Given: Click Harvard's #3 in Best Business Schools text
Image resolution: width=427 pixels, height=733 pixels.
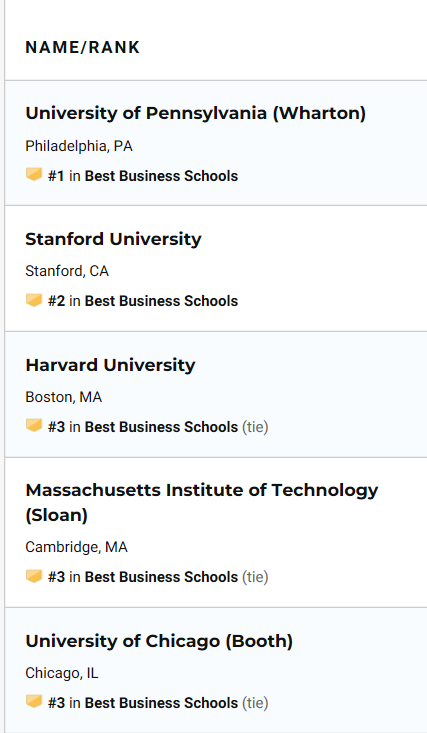Looking at the screenshot, I should click(x=143, y=427).
